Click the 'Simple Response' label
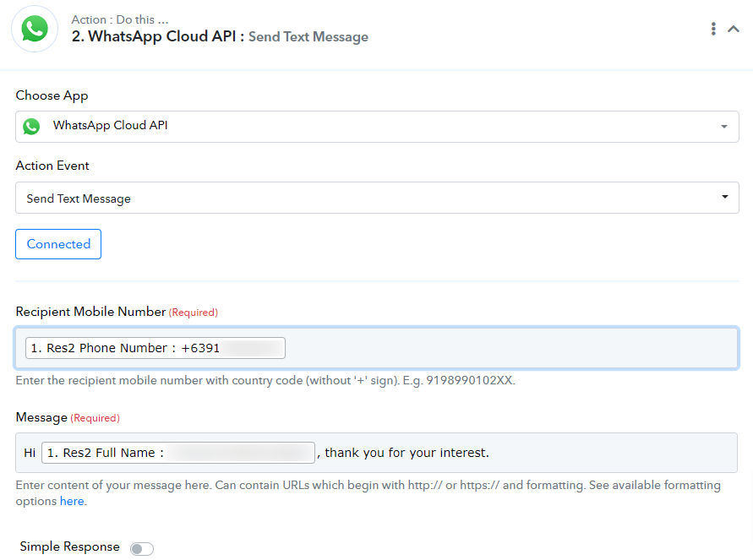This screenshot has height=560, width=753. [69, 546]
